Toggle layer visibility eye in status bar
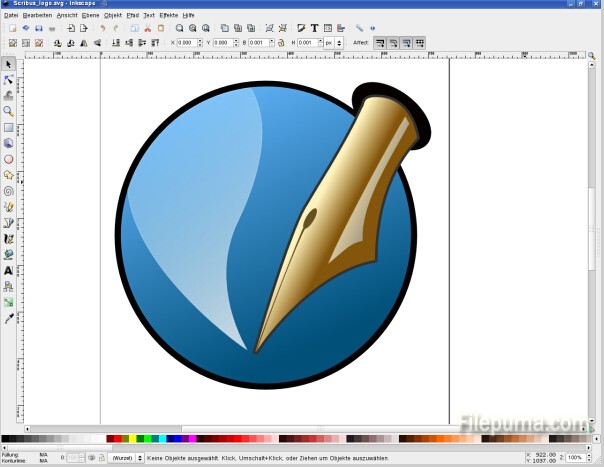604x467 pixels. click(91, 457)
